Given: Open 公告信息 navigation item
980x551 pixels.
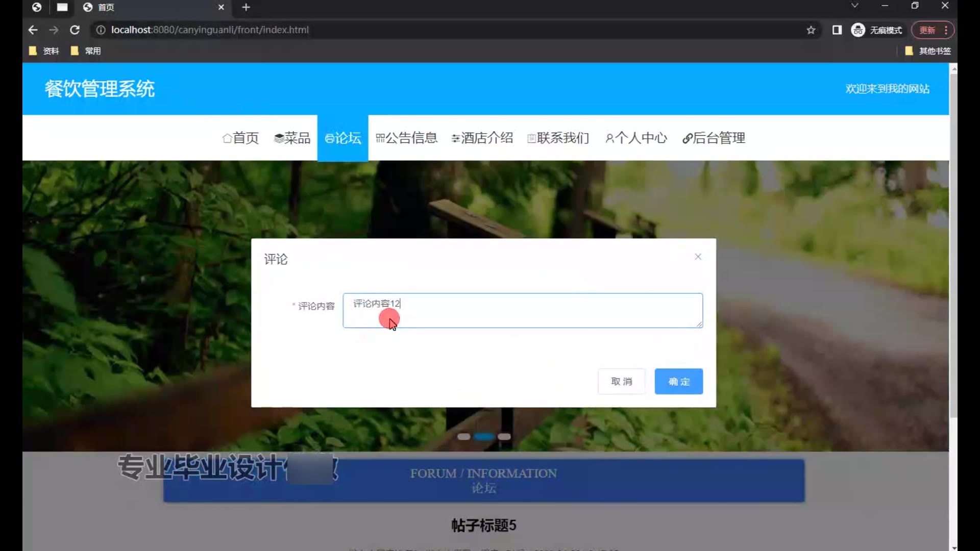Looking at the screenshot, I should pos(406,138).
